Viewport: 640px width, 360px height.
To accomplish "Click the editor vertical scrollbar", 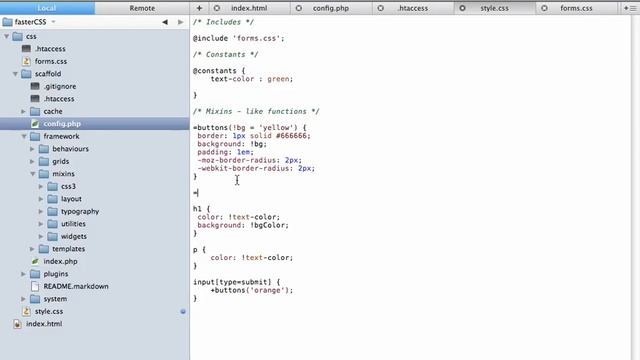I will [635, 188].
